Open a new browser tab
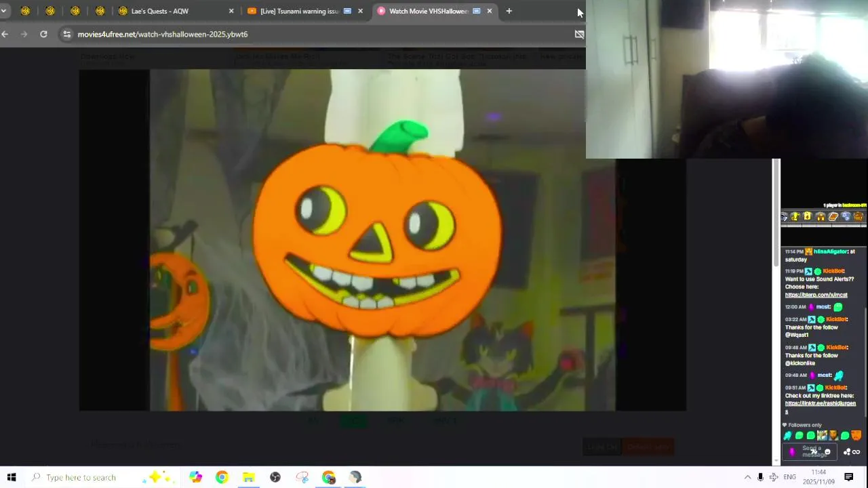The height and width of the screenshot is (488, 868). (509, 11)
